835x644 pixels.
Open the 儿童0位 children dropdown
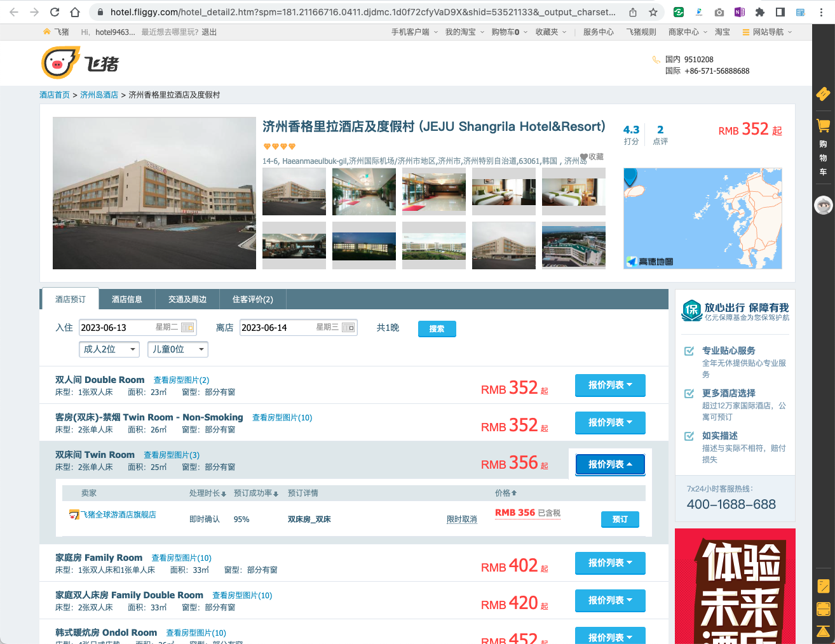pos(178,349)
